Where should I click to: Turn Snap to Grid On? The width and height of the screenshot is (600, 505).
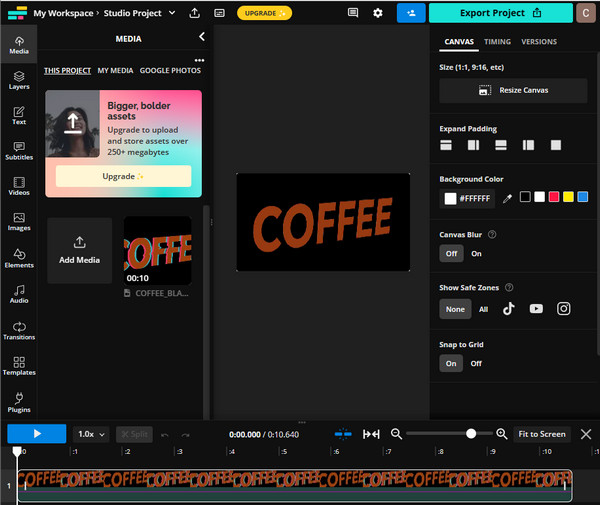click(x=451, y=363)
